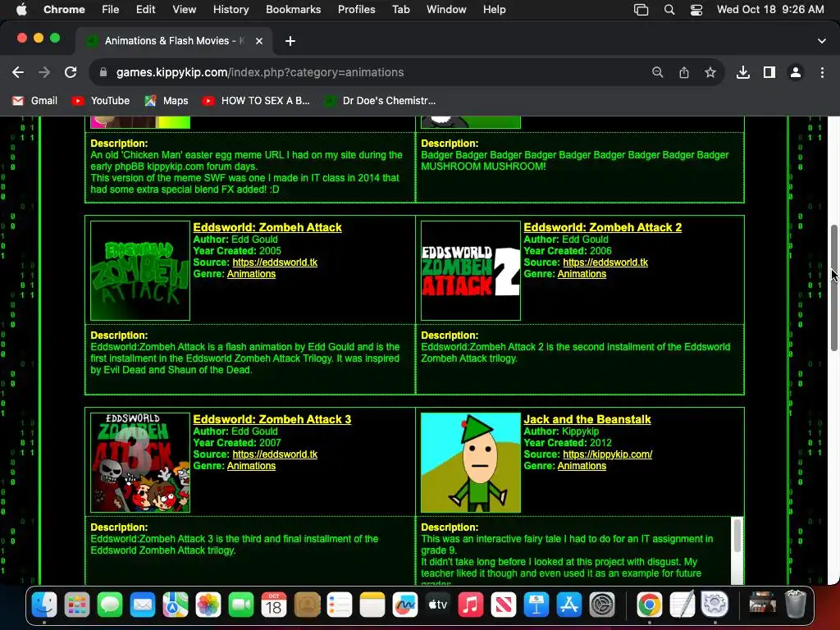Open Gmail bookmark
Viewport: 840px width, 630px height.
34,101
